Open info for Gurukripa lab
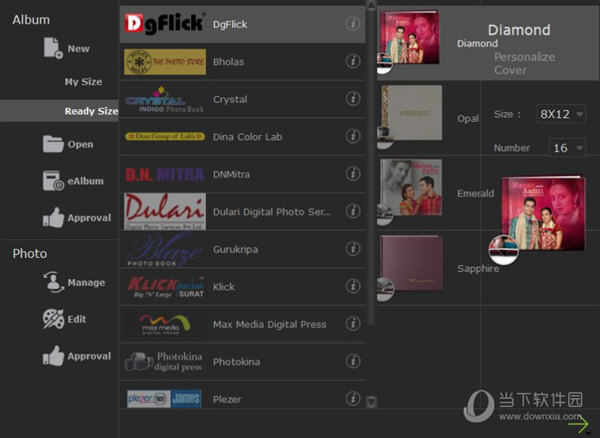This screenshot has width=600, height=438. click(353, 248)
